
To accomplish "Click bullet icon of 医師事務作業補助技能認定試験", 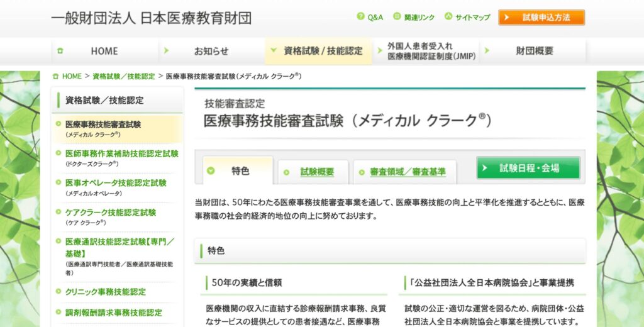I will click(58, 153).
